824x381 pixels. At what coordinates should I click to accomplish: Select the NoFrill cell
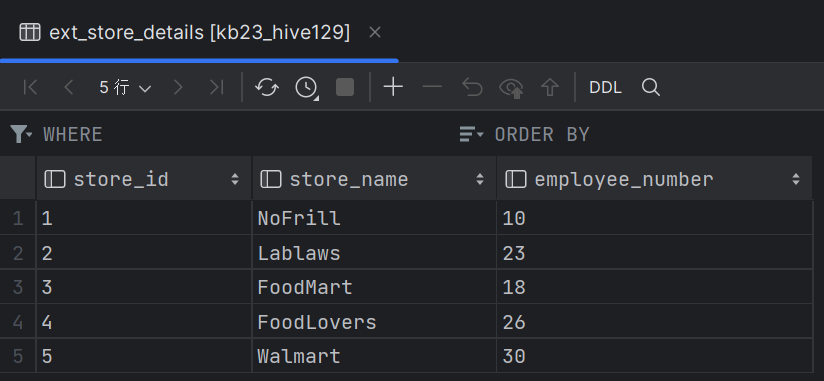click(374, 218)
